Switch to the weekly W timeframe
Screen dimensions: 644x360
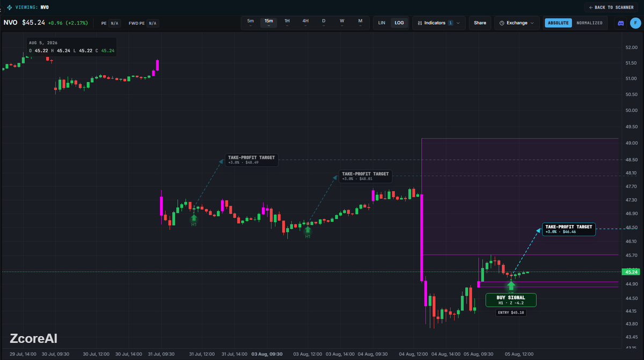coord(342,22)
